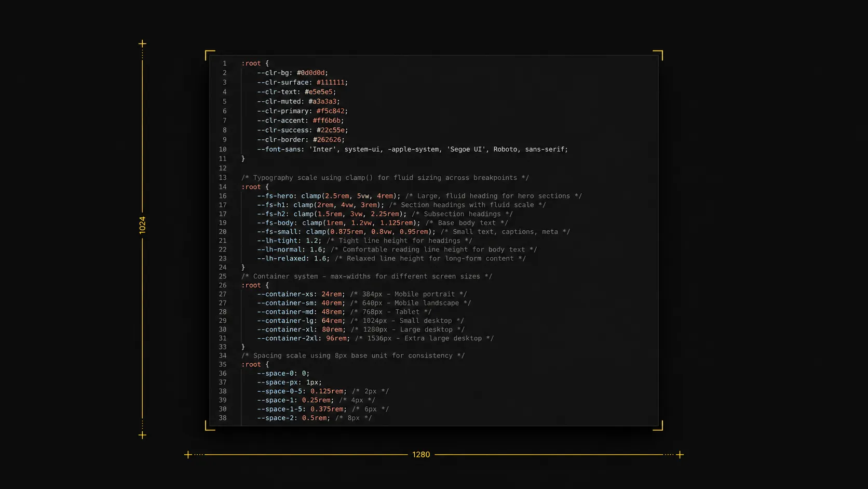
Task: Select the 5vw value in --fs-hero clamp
Action: (x=363, y=196)
